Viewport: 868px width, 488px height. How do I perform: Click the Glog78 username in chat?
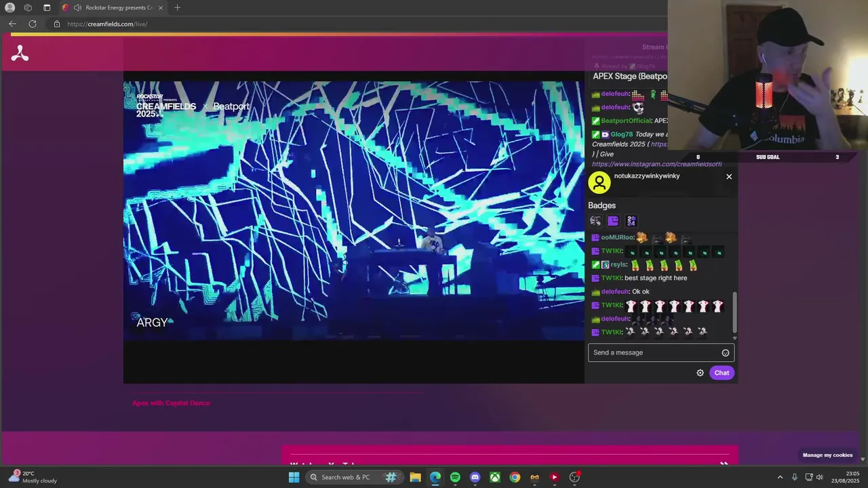[x=621, y=134]
